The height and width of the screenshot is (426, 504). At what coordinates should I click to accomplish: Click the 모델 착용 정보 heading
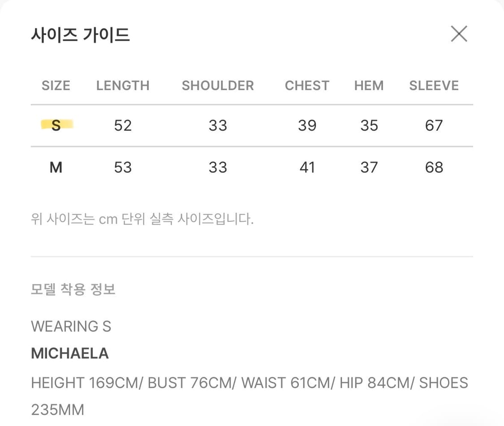click(x=73, y=289)
